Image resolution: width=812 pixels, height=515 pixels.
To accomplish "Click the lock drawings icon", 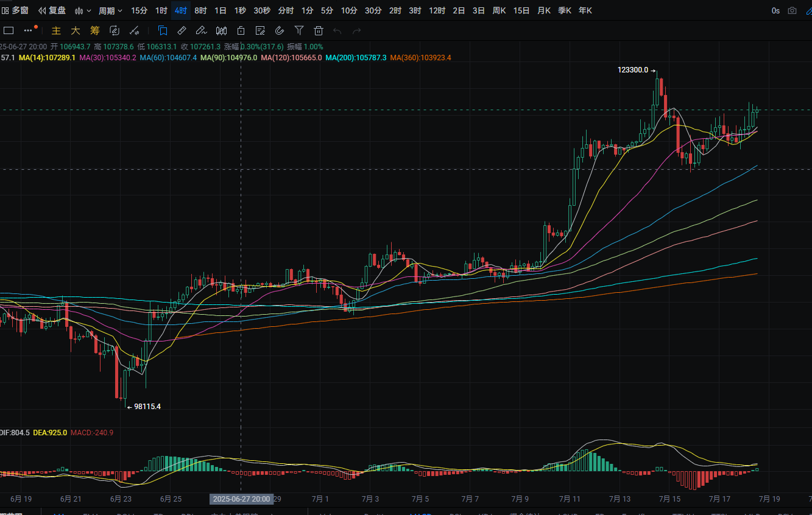I will tap(241, 30).
